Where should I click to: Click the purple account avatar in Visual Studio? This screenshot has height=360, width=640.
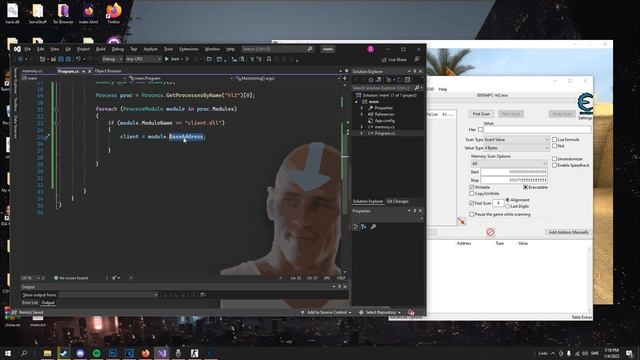(x=371, y=49)
